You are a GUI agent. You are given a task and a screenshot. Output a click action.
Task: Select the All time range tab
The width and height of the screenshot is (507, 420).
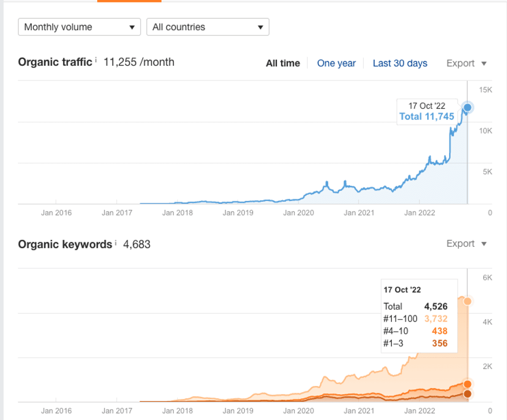tap(283, 63)
